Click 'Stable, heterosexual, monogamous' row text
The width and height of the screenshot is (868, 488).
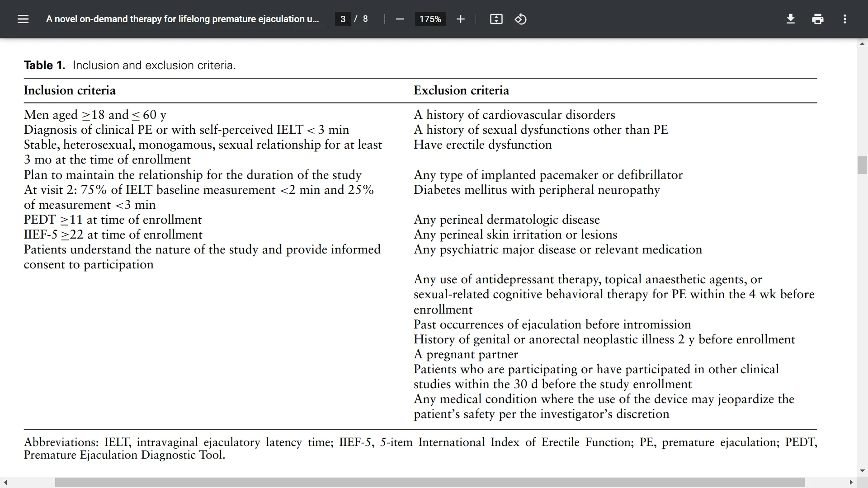click(x=203, y=145)
